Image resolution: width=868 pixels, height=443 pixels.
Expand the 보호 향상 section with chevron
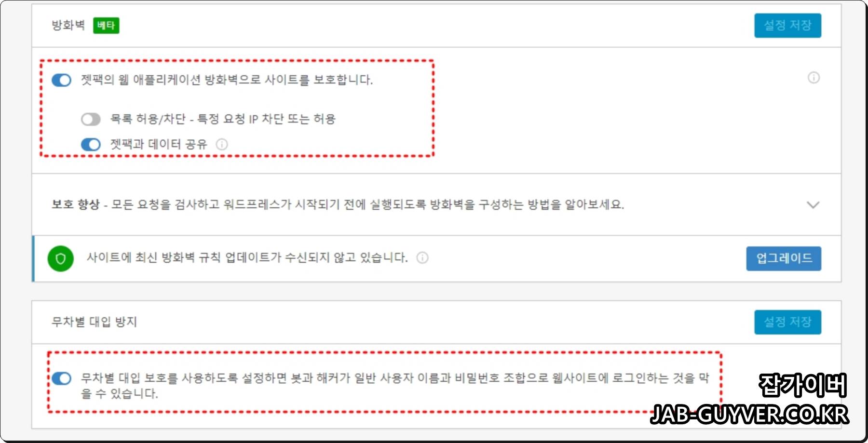813,205
